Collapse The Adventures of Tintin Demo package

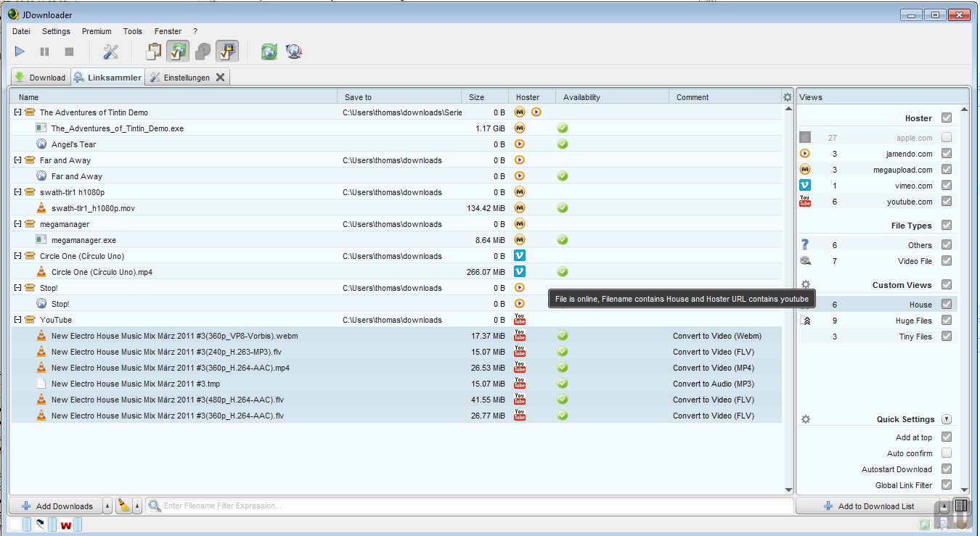(x=18, y=112)
